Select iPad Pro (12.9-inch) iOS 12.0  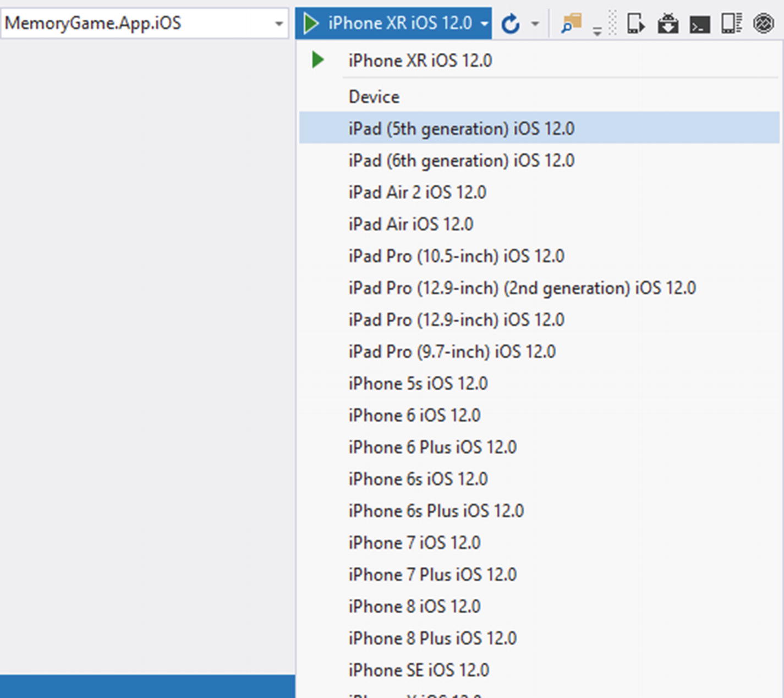pyautogui.click(x=539, y=320)
